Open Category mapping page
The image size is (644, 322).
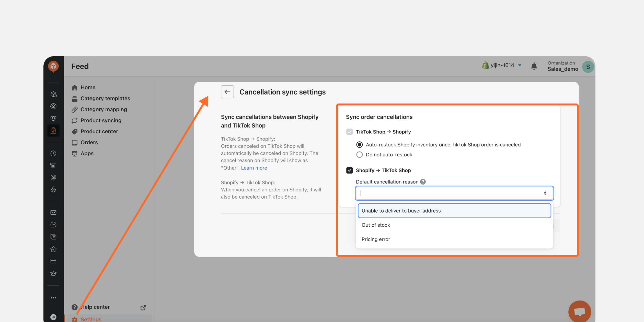104,109
